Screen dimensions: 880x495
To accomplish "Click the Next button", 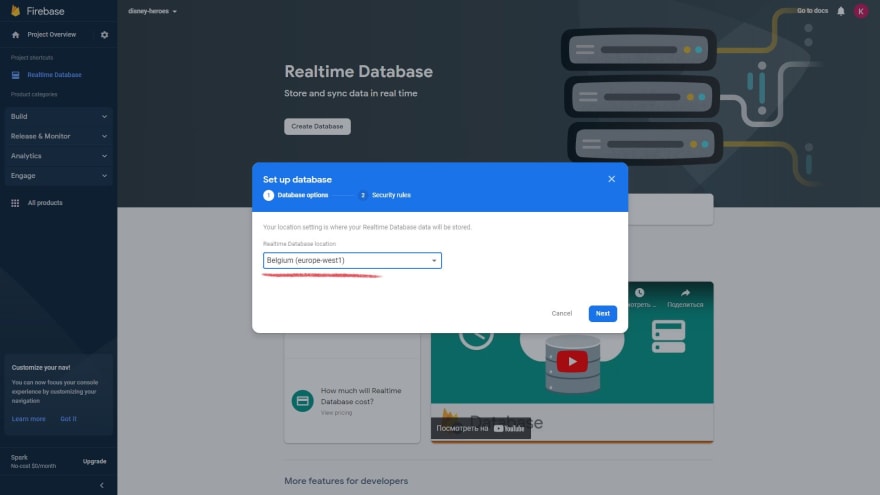I will (x=603, y=314).
